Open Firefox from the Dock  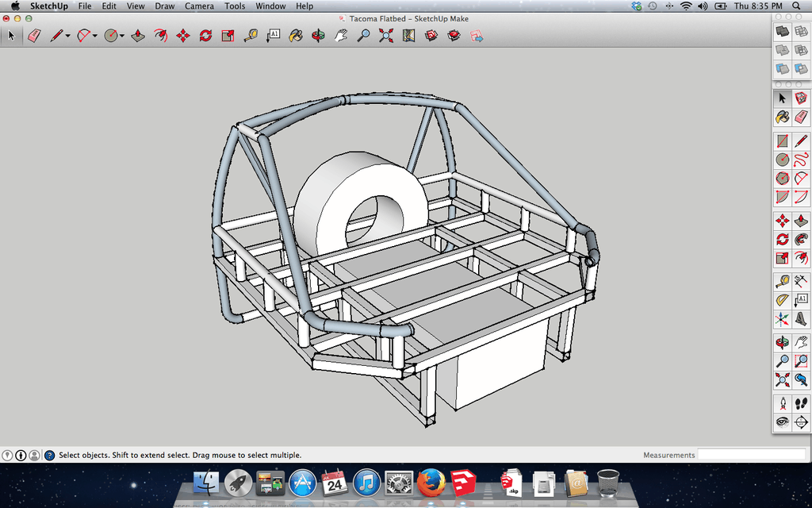coord(431,483)
